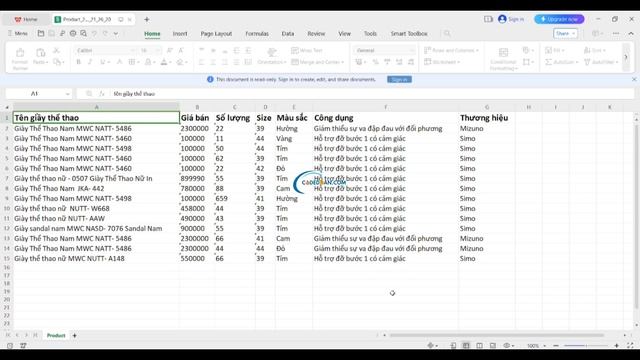Open the Review ribbon tab
Viewport: 640px width, 360px height.
pyautogui.click(x=316, y=33)
